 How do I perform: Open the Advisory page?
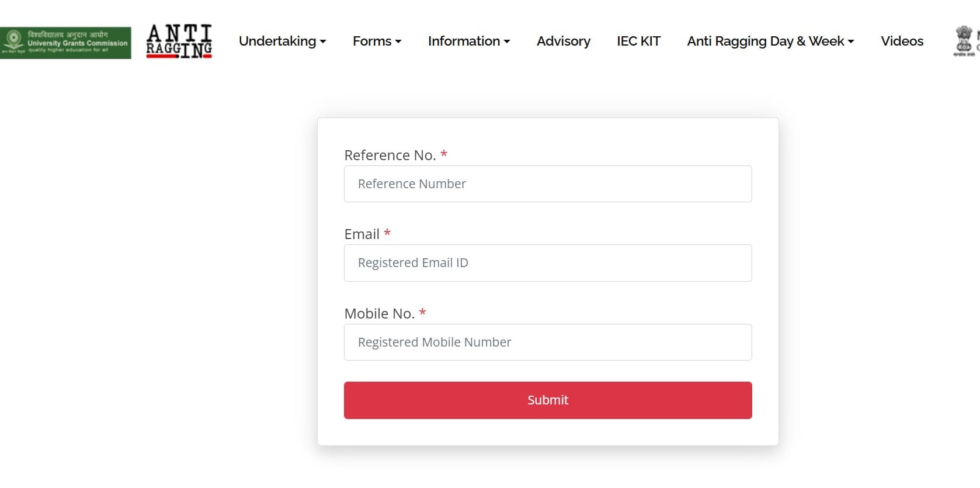(x=563, y=41)
